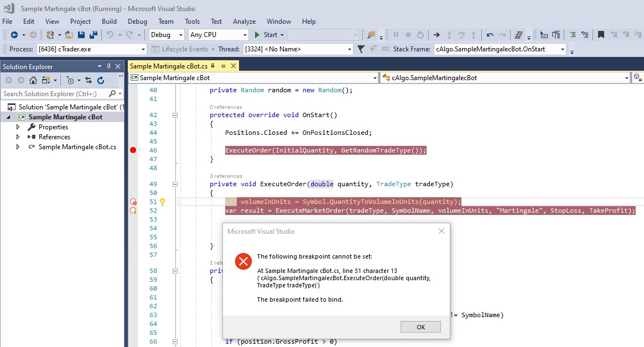Viewport: 644px width, 347px height.
Task: Open the Stack Frame dropdown
Action: tap(500, 49)
